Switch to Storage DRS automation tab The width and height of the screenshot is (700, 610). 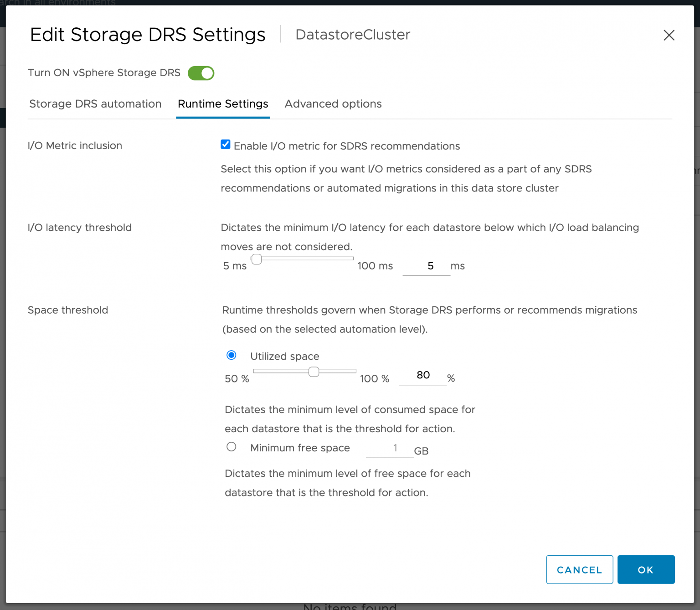(95, 104)
